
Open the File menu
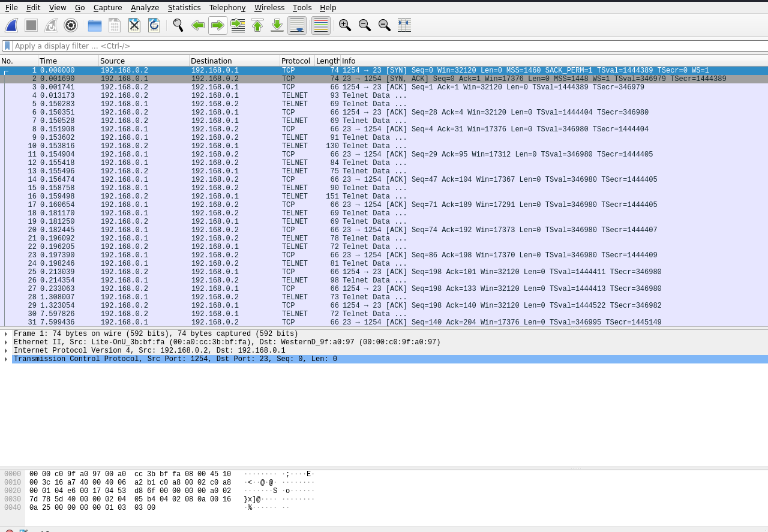11,7
